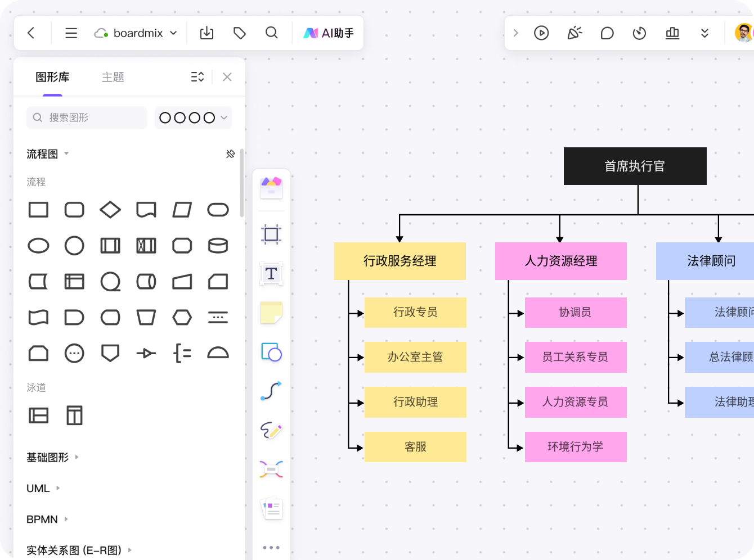Image resolution: width=754 pixels, height=560 pixels.
Task: Open the document card tool
Action: [272, 508]
